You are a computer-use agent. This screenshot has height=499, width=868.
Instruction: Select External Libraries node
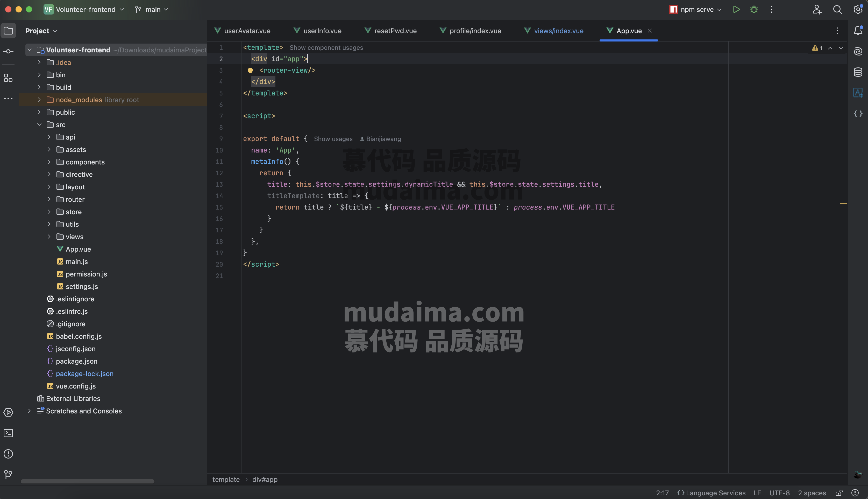pyautogui.click(x=73, y=399)
